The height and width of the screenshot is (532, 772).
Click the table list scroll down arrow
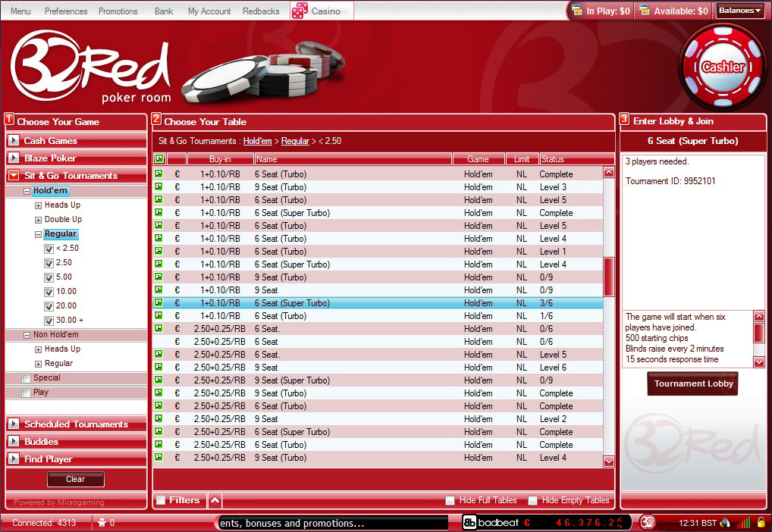coord(609,461)
